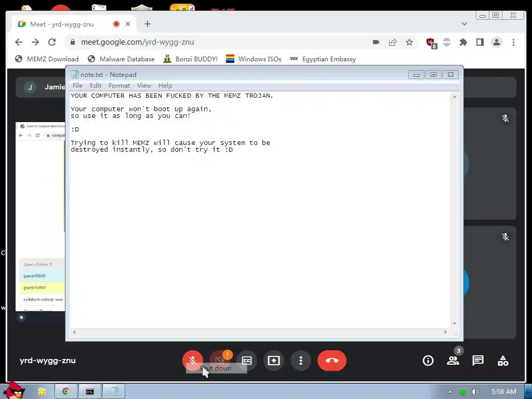Click the Notepad horizontal scrollbar left arrow

click(74, 332)
